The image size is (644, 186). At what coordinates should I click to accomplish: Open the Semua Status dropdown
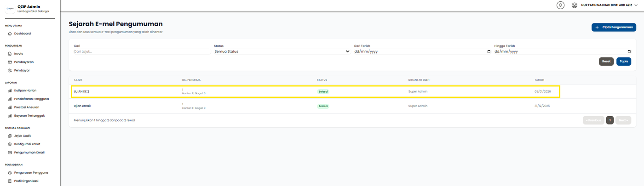(282, 51)
